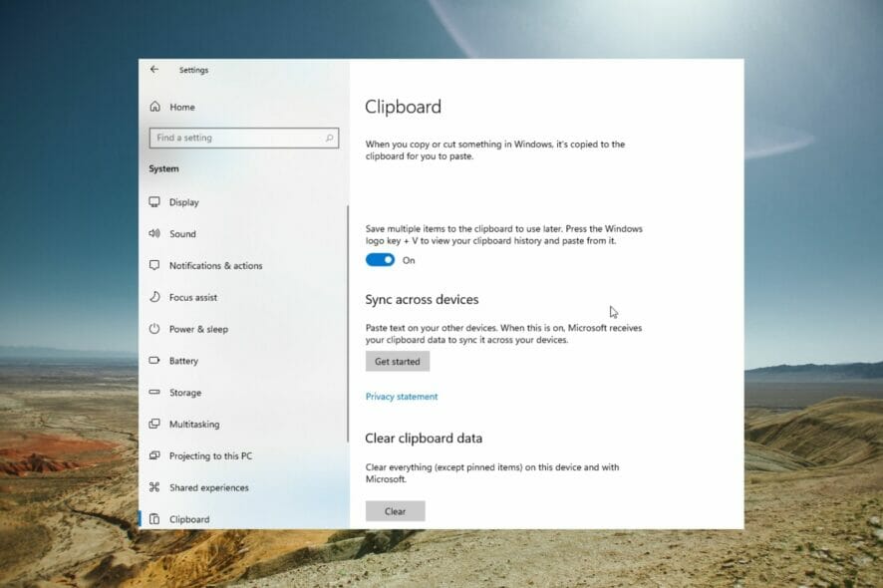Click the Find a setting box
This screenshot has width=883, height=588.
244,138
